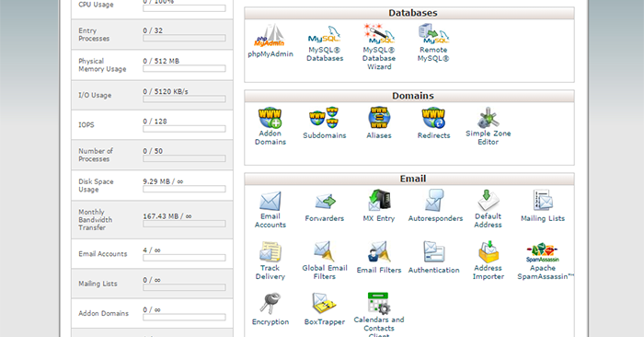Screen dimensions: 644x337
Task: Open Subdomains manager
Action: 325,123
